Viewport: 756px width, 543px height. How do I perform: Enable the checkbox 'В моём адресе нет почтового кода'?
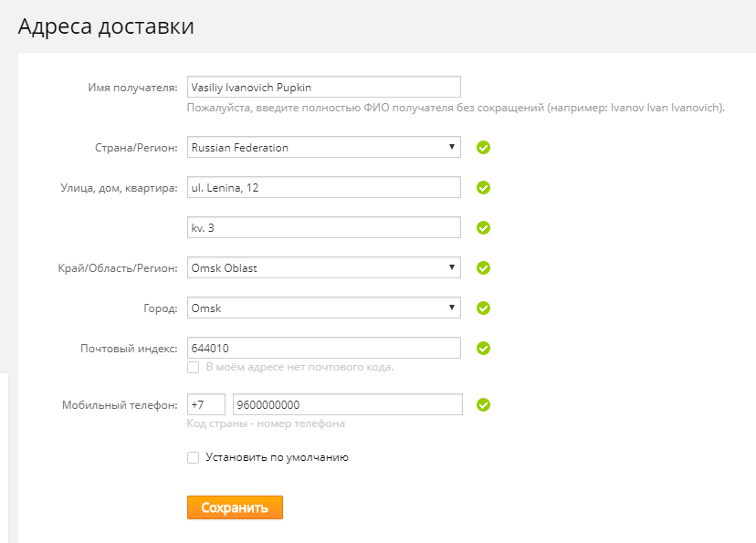[194, 367]
